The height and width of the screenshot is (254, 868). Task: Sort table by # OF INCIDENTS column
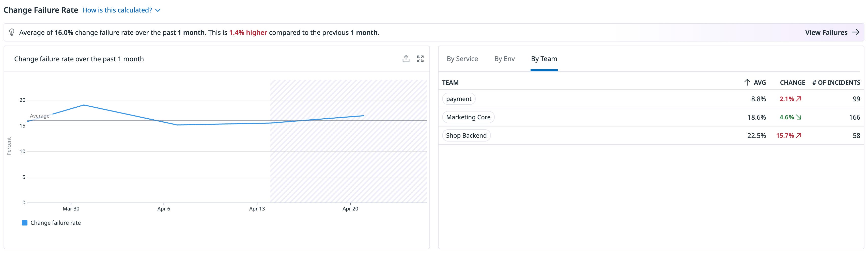pyautogui.click(x=836, y=83)
